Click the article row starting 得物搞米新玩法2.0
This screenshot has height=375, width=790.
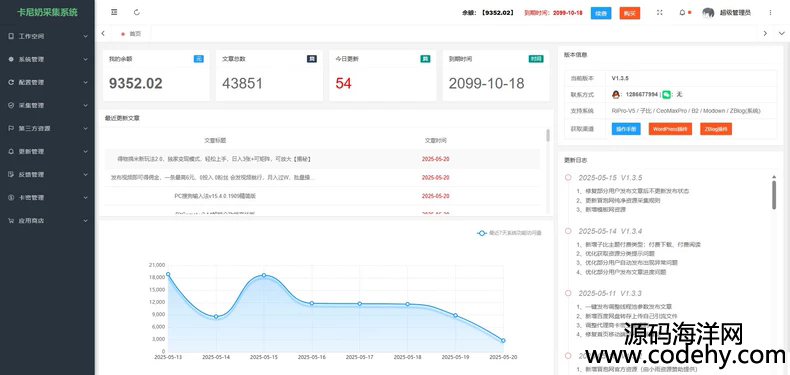pyautogui.click(x=322, y=159)
